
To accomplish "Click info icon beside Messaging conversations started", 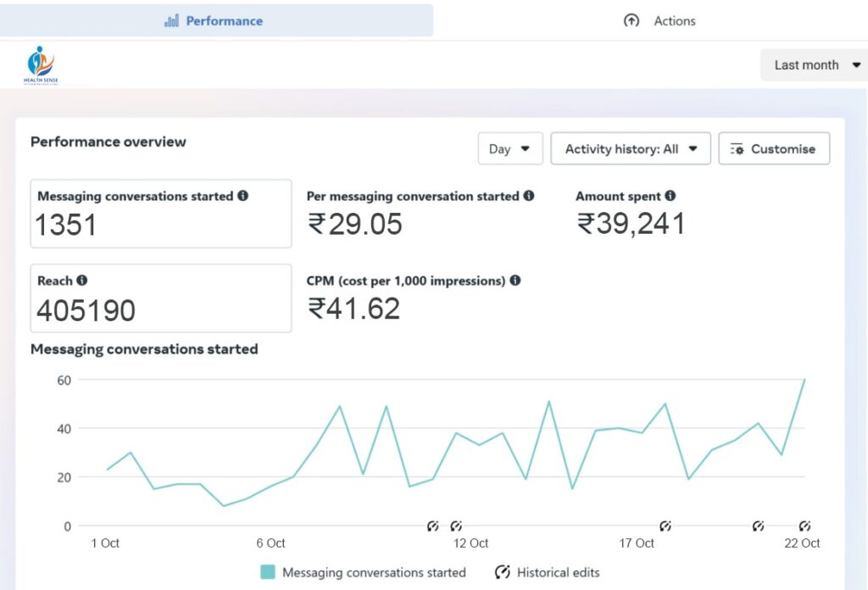I will [243, 196].
